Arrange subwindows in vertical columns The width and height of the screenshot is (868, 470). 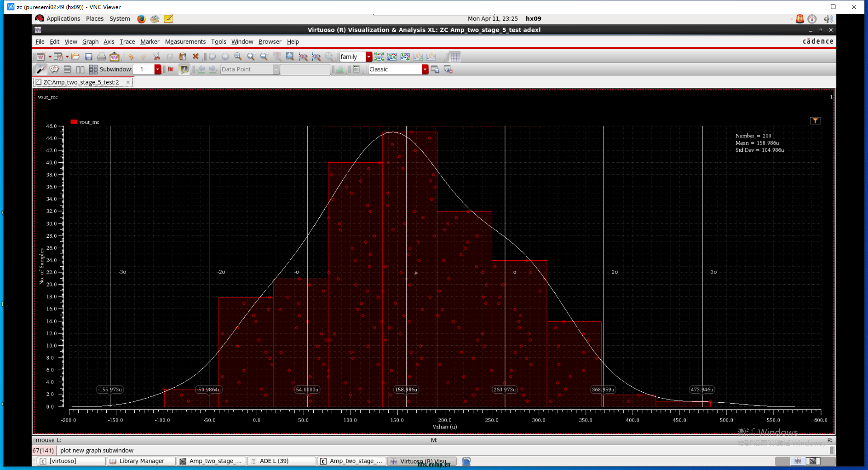coord(80,69)
